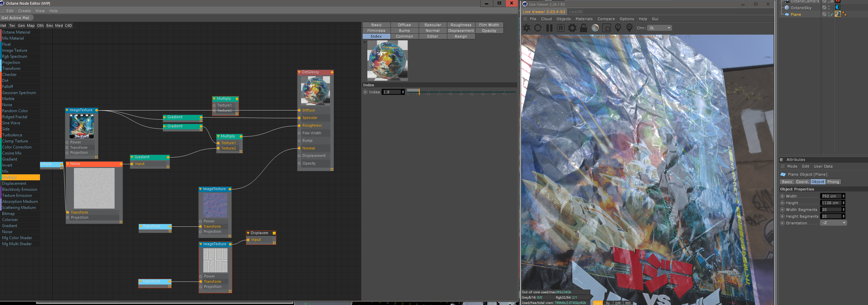Toggle the viewer lock icon
This screenshot has height=305, width=868.
pyautogui.click(x=584, y=28)
